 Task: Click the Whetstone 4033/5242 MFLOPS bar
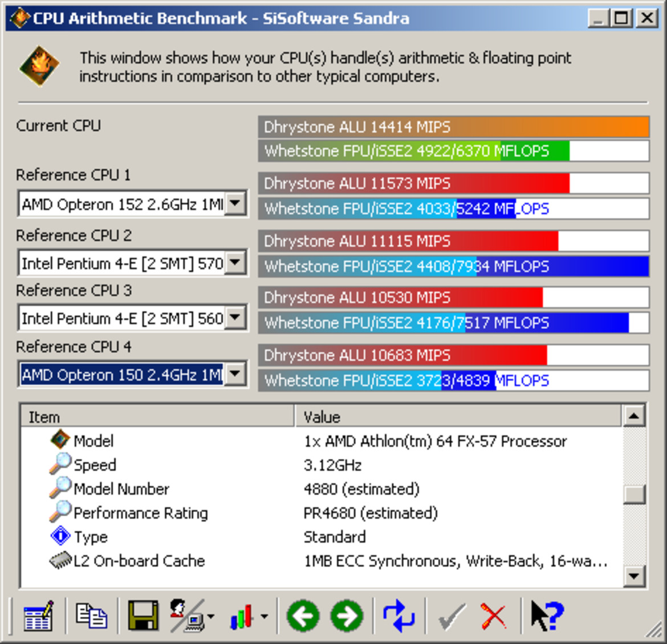click(x=453, y=209)
